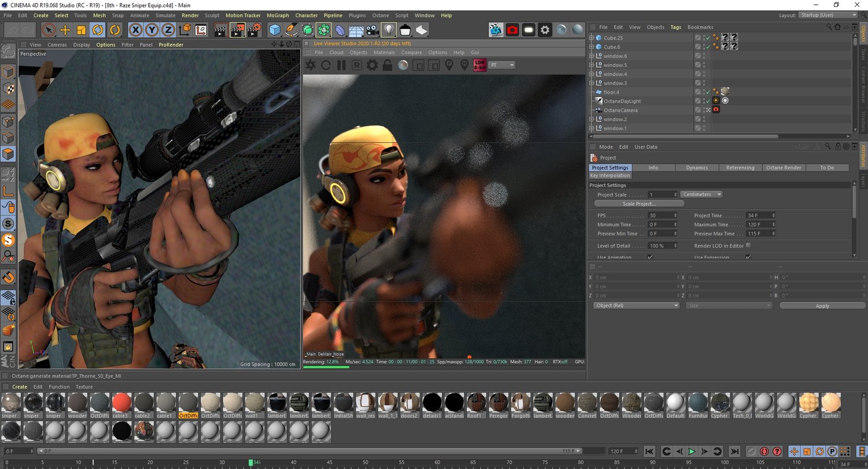Open the Edit Render Settings icon

(254, 30)
